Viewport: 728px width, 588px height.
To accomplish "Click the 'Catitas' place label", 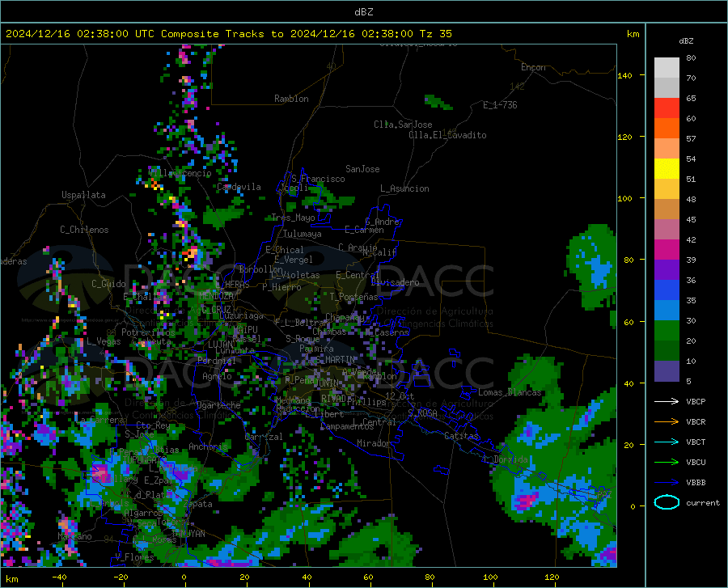I will click(461, 436).
